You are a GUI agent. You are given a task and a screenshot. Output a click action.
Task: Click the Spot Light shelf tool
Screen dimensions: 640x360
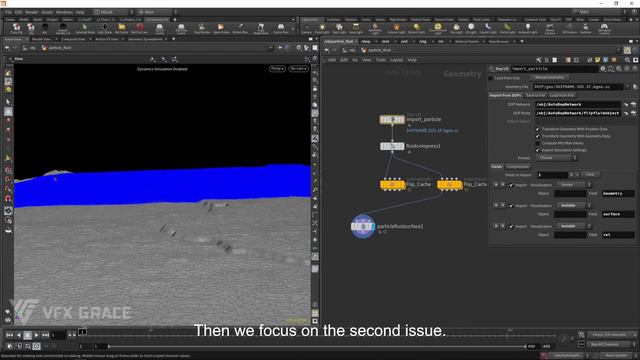click(x=339, y=28)
